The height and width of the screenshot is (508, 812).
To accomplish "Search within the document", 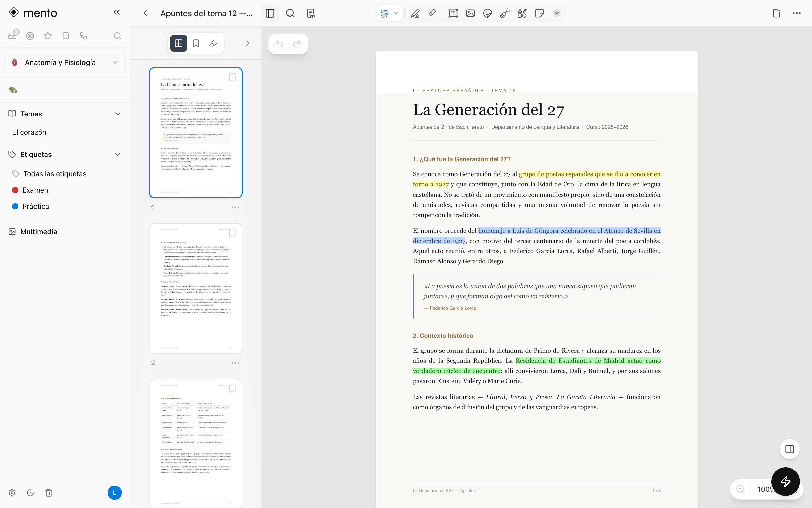I will (290, 13).
